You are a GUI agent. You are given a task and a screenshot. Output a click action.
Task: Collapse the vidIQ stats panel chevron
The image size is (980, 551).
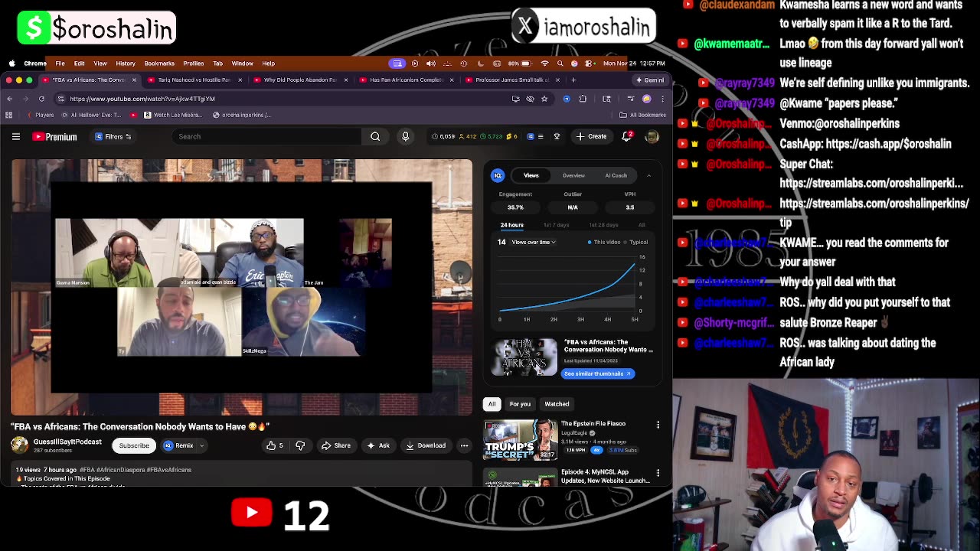point(648,175)
